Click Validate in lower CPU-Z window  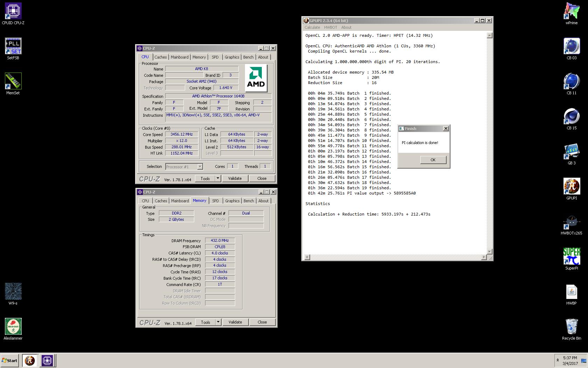pyautogui.click(x=235, y=322)
